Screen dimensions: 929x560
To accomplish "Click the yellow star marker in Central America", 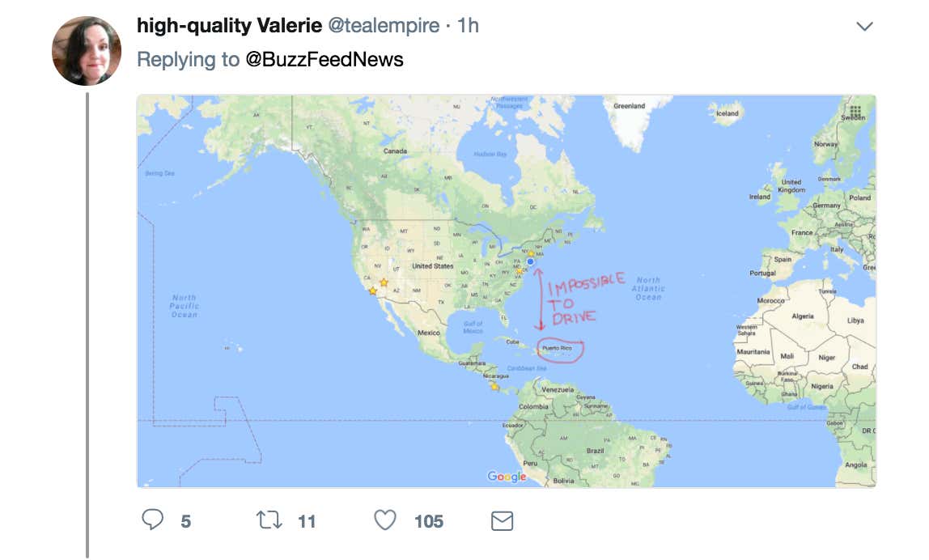I will coord(494,387).
